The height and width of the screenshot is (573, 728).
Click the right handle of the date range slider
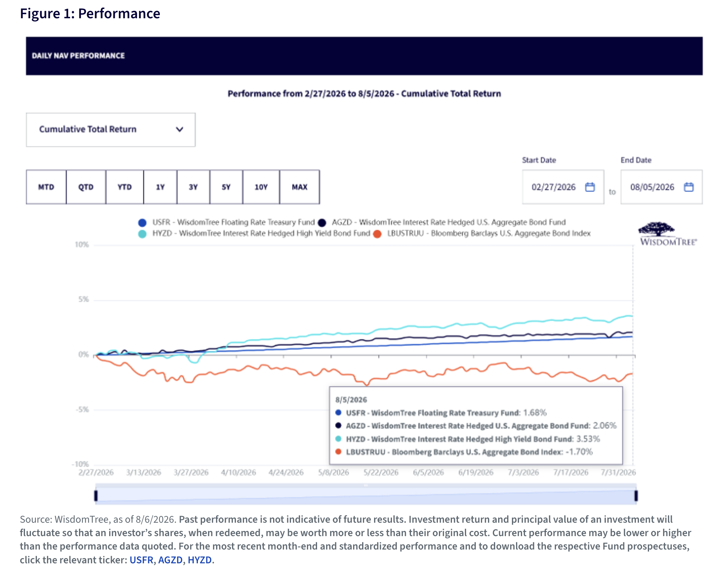tap(636, 496)
